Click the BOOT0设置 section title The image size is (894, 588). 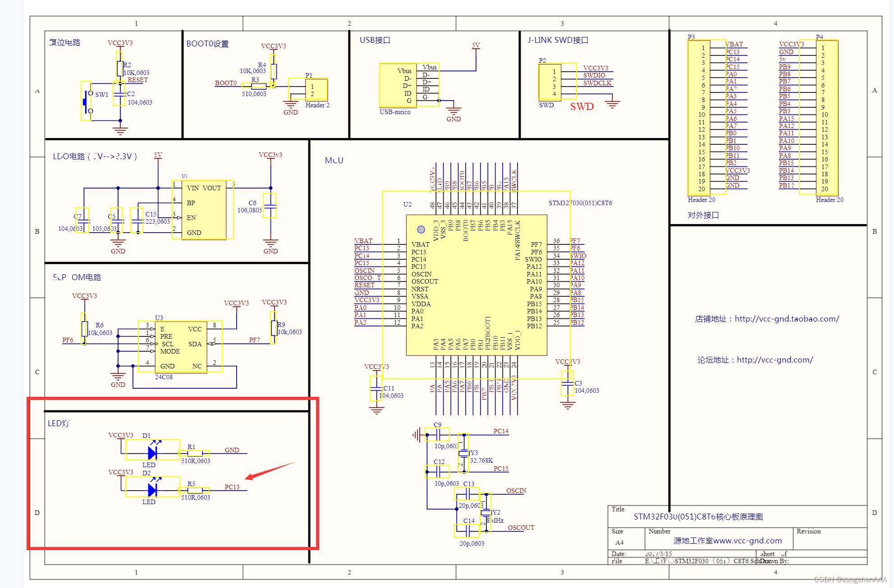[207, 44]
